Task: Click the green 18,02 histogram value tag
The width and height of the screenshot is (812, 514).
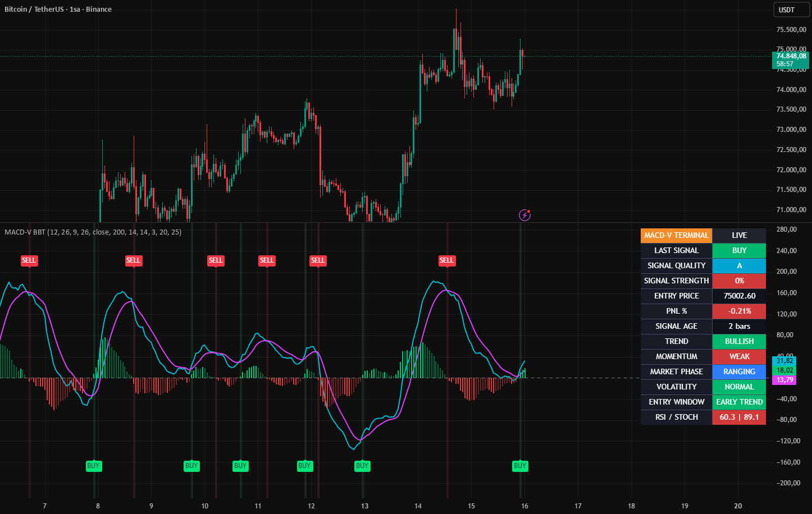Action: pyautogui.click(x=784, y=370)
